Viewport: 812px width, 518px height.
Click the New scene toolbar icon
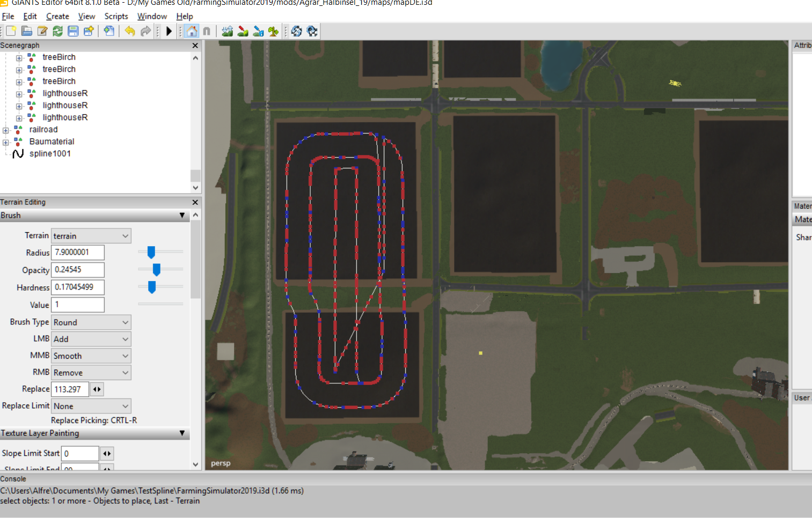(11, 31)
